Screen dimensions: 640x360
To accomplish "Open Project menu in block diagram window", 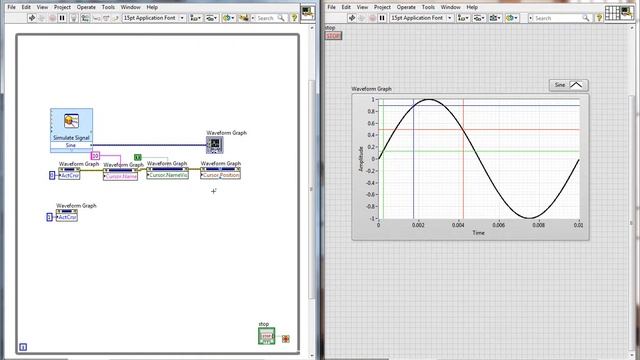I will pyautogui.click(x=62, y=7).
